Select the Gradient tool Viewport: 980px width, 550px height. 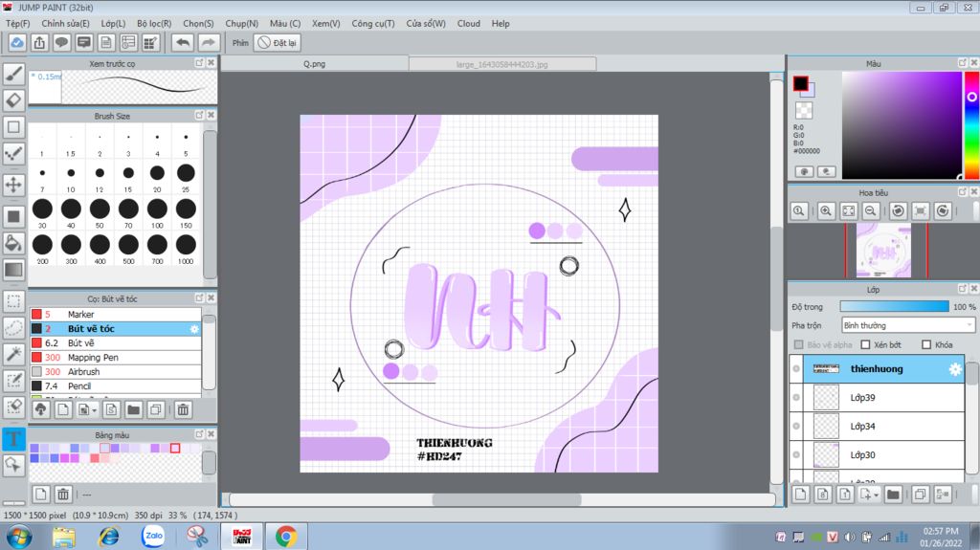(13, 270)
